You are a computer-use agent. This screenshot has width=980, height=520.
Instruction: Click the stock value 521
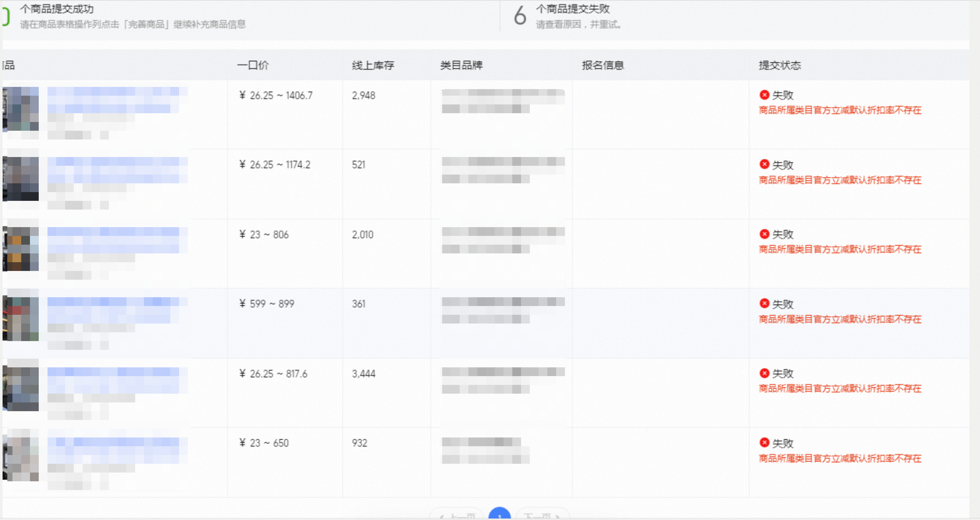tap(358, 165)
